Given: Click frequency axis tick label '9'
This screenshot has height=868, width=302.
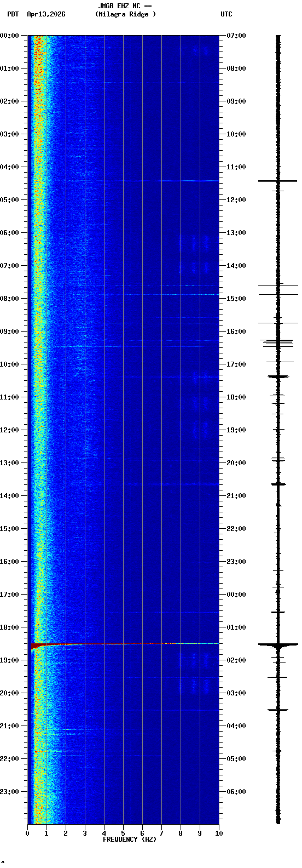Looking at the screenshot, I should pos(200,833).
